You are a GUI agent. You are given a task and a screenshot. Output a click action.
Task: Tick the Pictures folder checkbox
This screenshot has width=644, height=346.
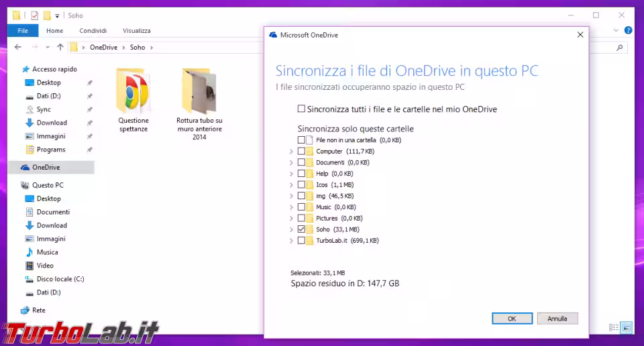coord(301,218)
